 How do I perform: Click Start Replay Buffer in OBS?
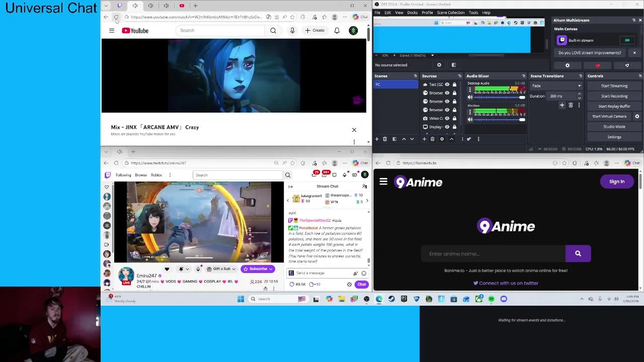[x=614, y=106]
